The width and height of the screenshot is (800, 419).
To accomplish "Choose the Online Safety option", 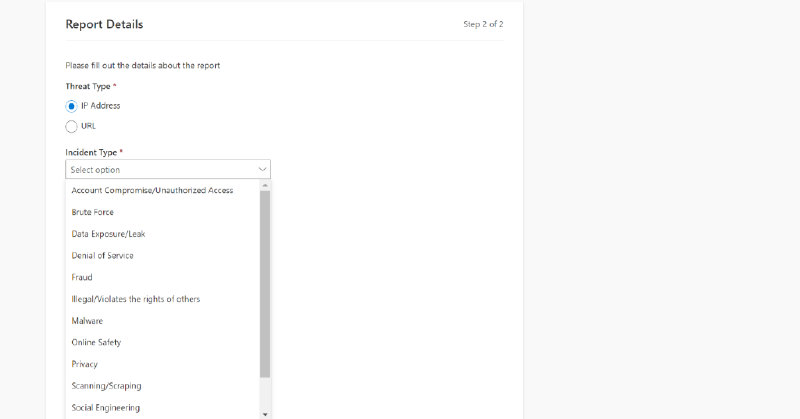I will 96,343.
